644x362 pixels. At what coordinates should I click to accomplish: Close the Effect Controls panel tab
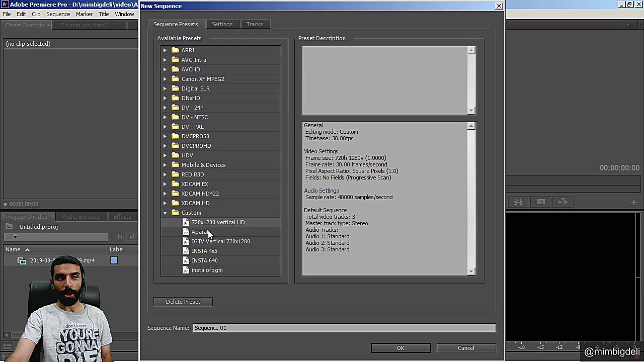pos(48,25)
